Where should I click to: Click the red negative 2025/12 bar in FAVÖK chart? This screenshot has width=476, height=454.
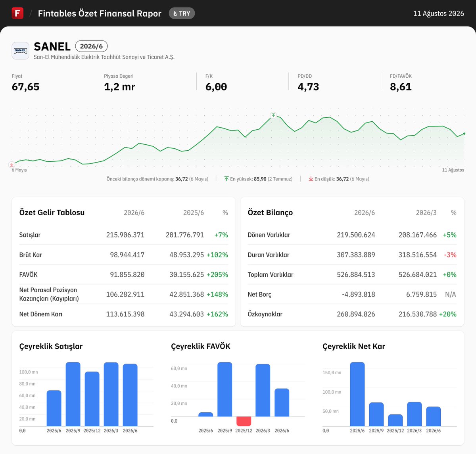click(244, 421)
